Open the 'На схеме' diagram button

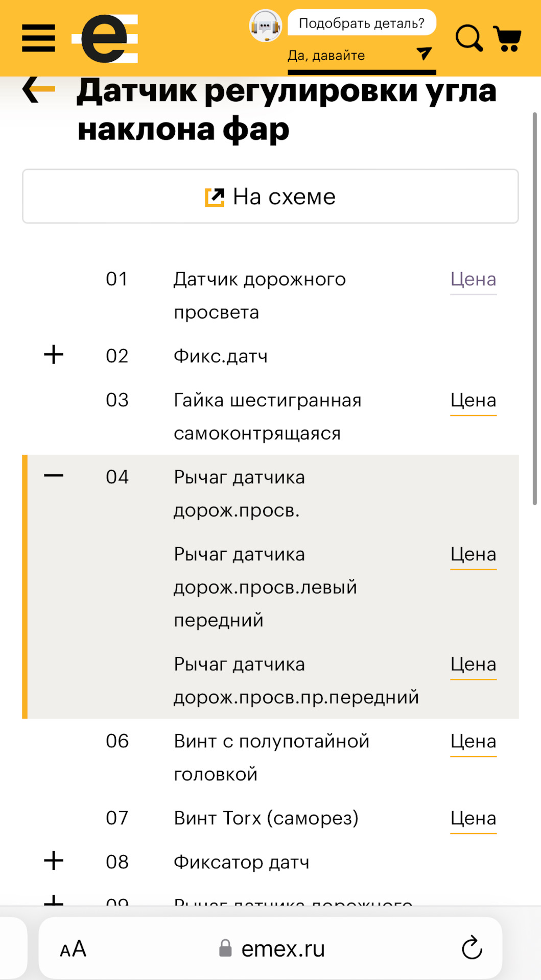point(270,197)
